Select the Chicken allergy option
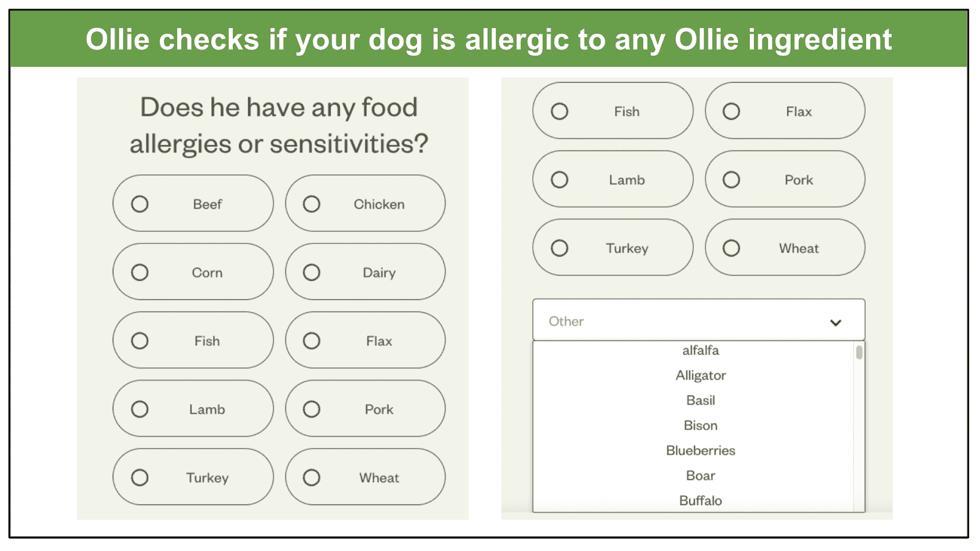Viewport: 980px width, 551px height. [365, 203]
